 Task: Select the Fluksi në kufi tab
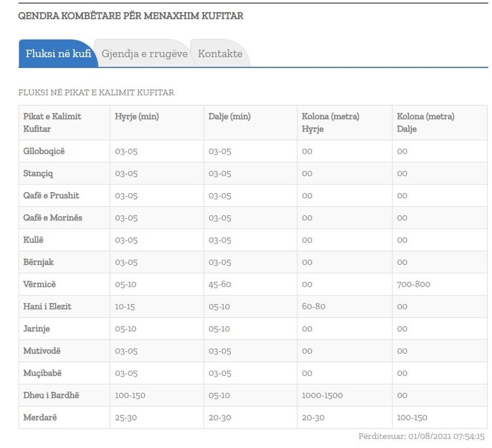tap(58, 54)
